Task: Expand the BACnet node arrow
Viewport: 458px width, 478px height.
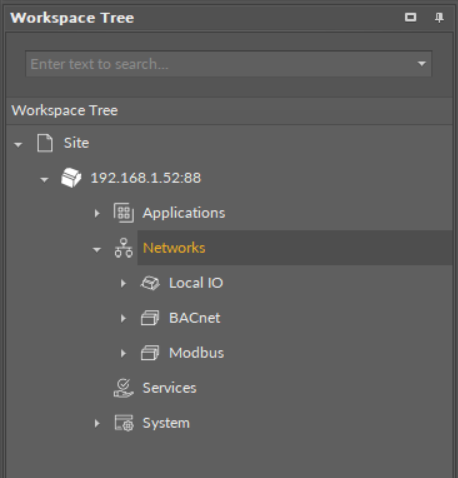Action: 123,318
